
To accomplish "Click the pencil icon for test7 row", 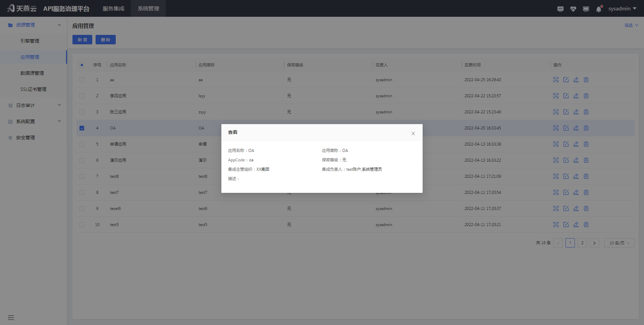I will [576, 193].
